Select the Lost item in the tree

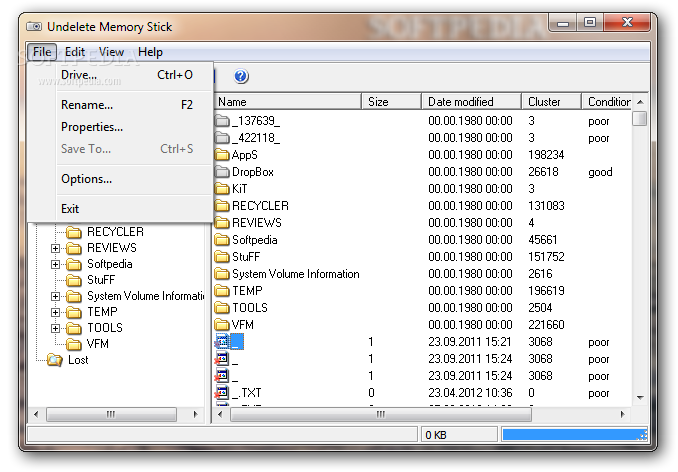pyautogui.click(x=78, y=360)
